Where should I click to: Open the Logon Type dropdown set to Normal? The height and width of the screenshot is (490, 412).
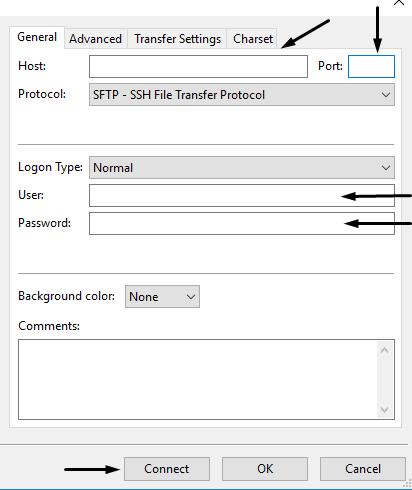coord(242,167)
